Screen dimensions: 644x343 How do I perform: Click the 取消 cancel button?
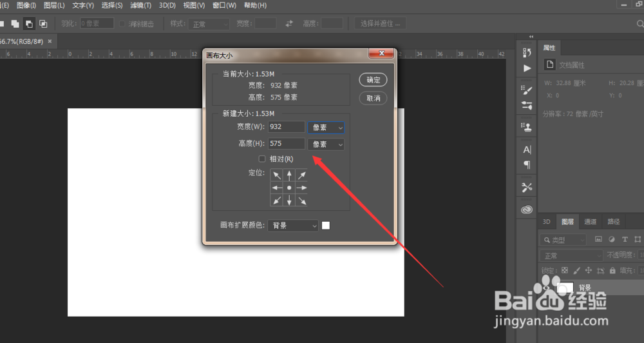tap(373, 98)
